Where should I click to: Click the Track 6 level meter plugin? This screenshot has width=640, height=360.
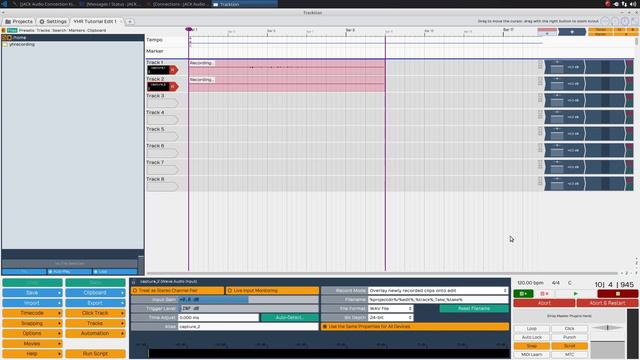[x=605, y=151]
